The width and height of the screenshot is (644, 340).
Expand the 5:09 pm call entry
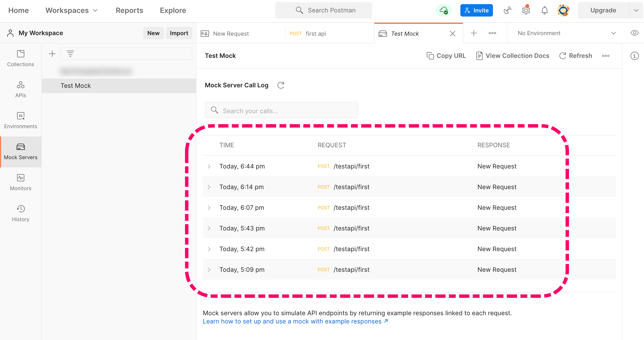pos(209,270)
